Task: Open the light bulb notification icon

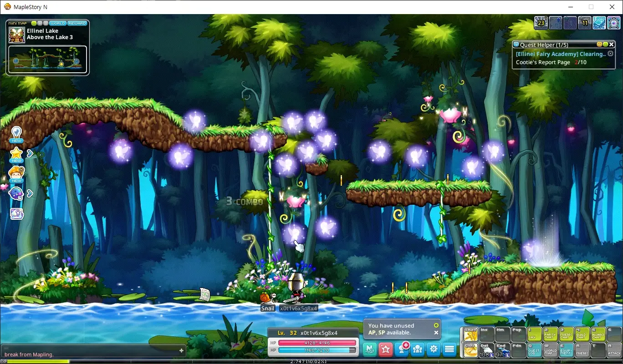Action: tap(16, 134)
